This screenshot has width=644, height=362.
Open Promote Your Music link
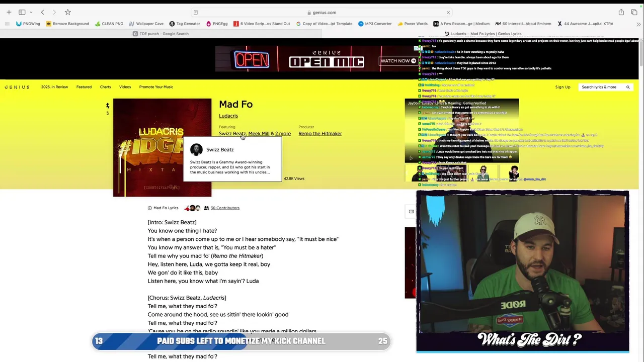click(156, 87)
